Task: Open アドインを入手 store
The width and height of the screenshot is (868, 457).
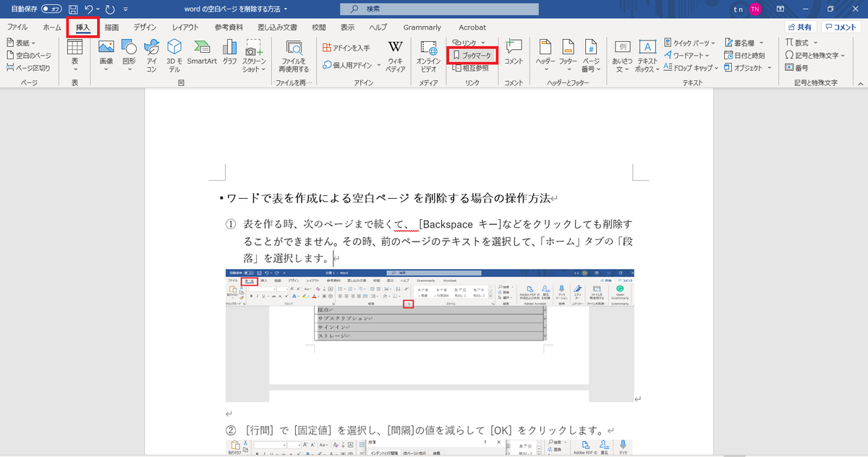Action: point(346,48)
